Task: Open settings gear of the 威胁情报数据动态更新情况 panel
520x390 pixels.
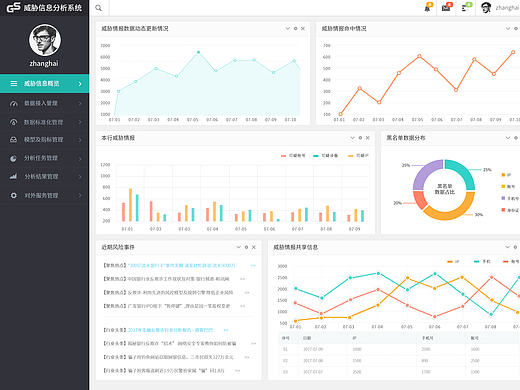Action: click(x=295, y=29)
